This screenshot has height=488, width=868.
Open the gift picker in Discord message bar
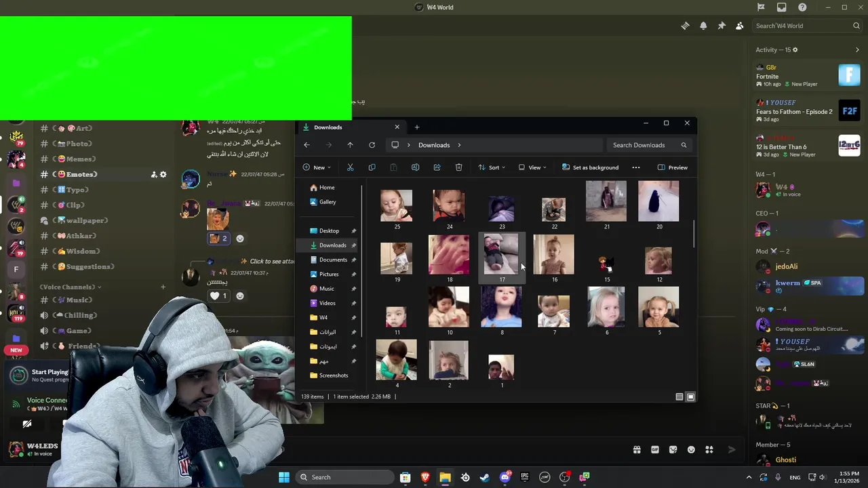click(x=637, y=449)
